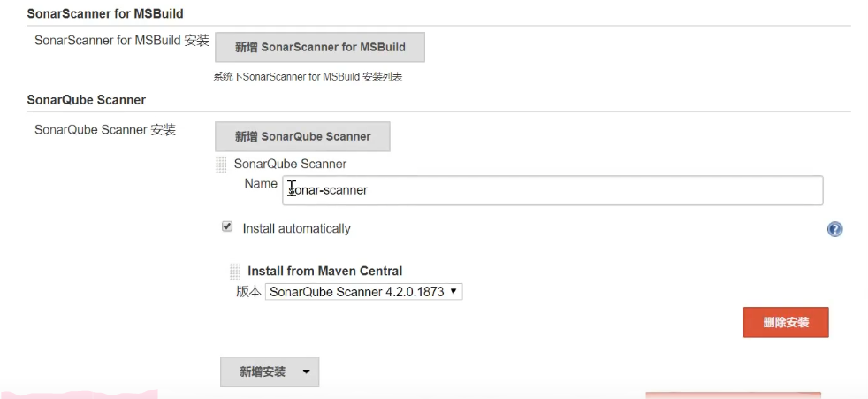Grab the Install from Maven Central drag handle
The height and width of the screenshot is (399, 868).
point(235,271)
